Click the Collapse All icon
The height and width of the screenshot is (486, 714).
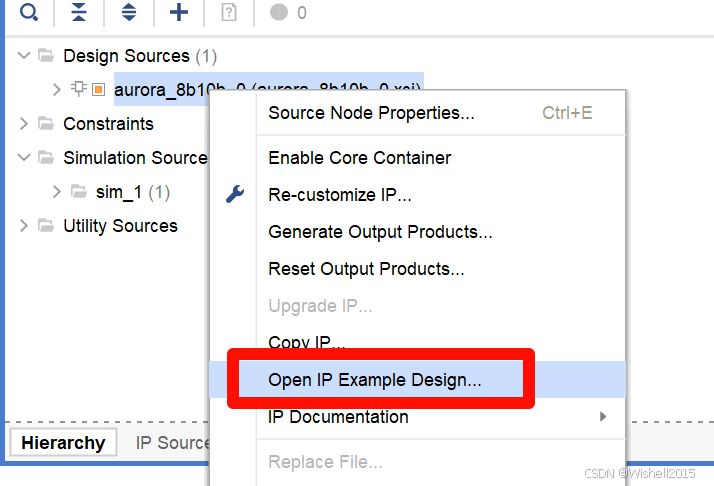pos(79,12)
